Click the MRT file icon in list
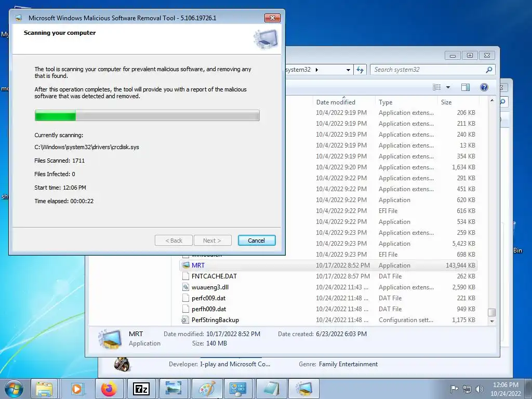This screenshot has height=399, width=532. 185,265
